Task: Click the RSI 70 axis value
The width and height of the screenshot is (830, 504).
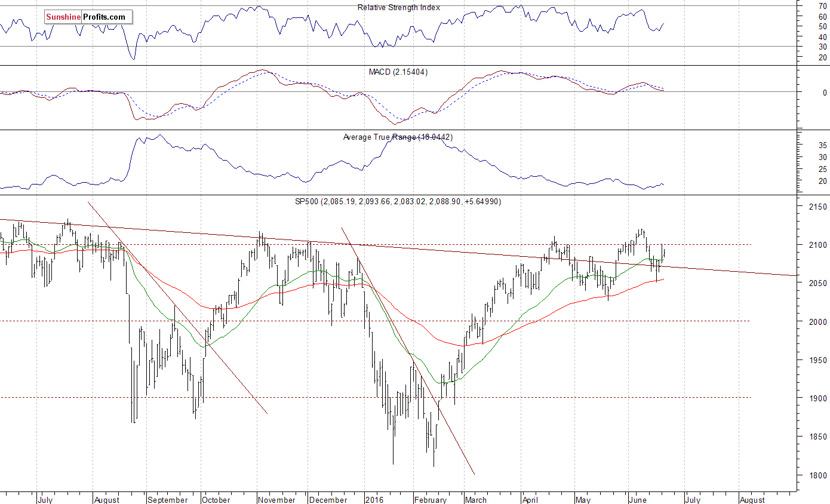Action: click(x=823, y=6)
